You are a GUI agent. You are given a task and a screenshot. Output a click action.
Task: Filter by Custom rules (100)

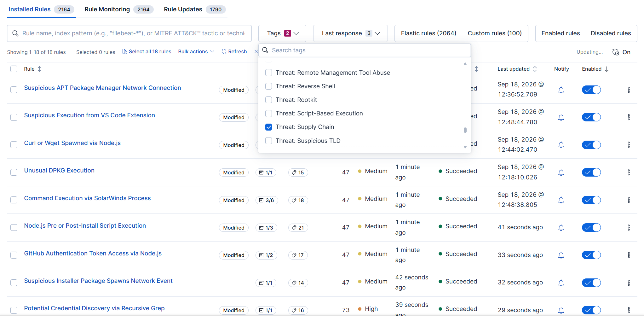point(495,33)
